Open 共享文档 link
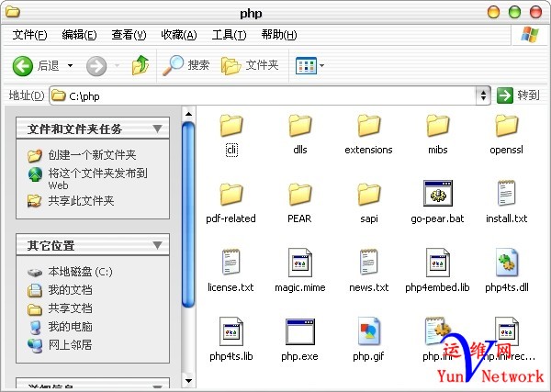 pos(71,308)
